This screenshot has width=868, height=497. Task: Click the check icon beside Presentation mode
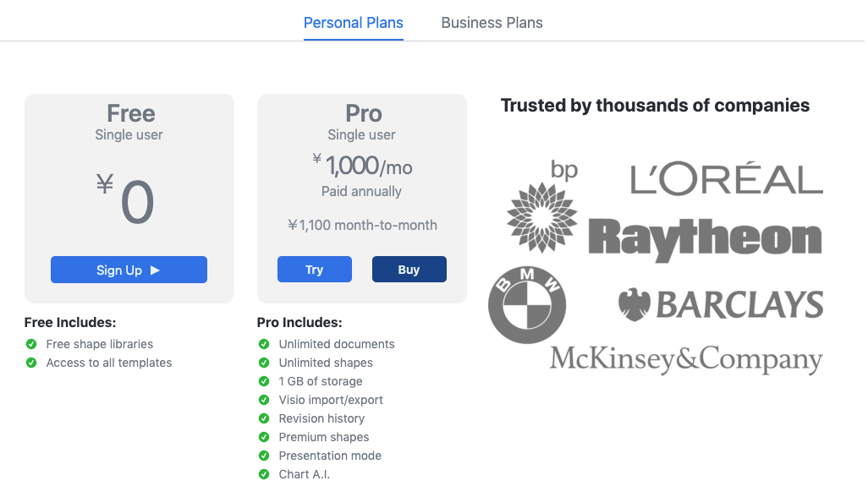(264, 456)
